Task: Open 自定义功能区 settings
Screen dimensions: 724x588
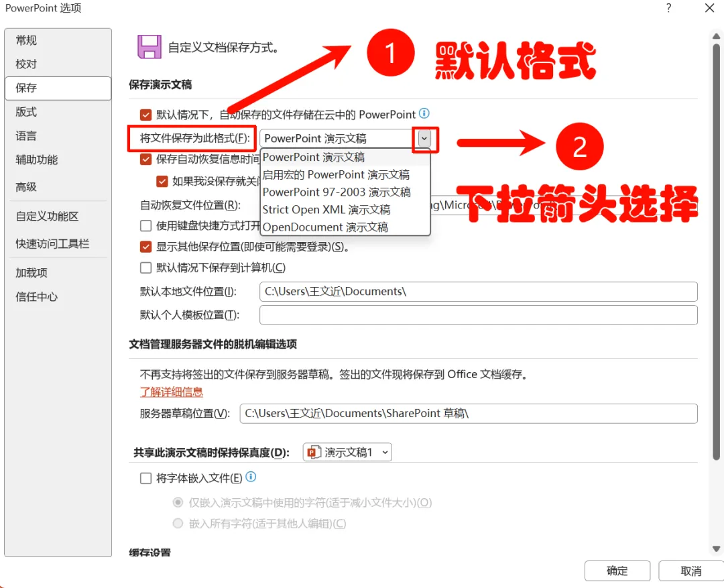Action: click(x=58, y=216)
